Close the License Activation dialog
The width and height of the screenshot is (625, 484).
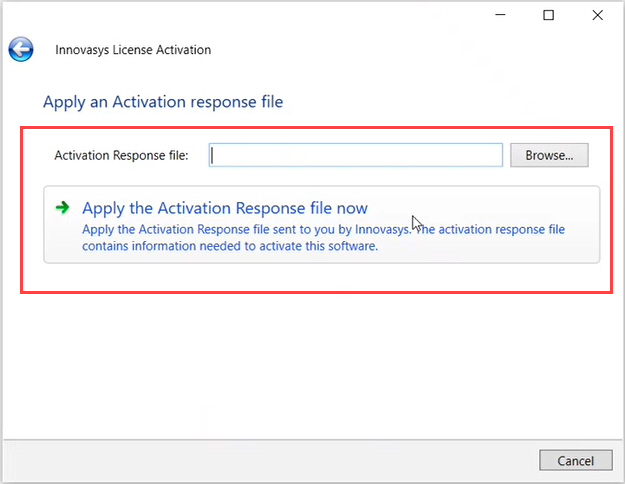pos(597,15)
